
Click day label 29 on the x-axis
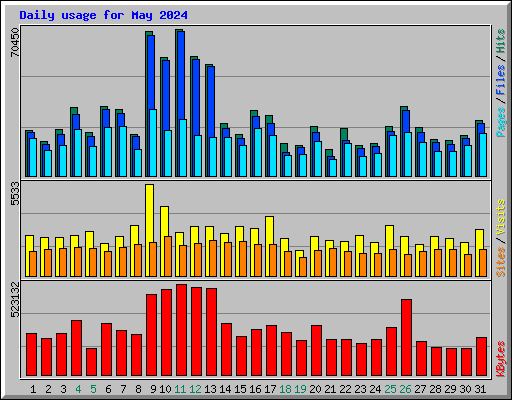(x=450, y=389)
